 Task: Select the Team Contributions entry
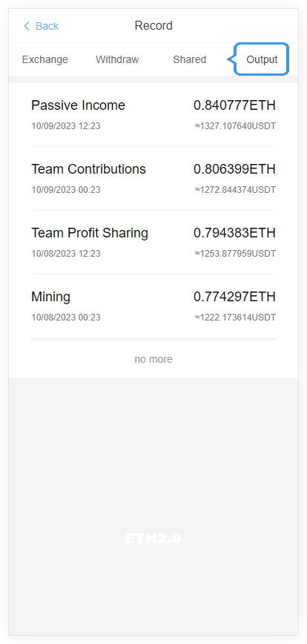(153, 178)
